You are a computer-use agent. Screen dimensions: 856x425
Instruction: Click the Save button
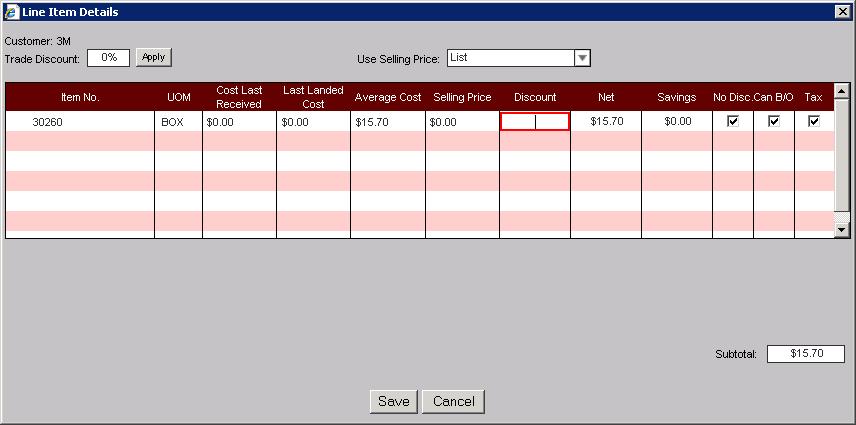coord(393,401)
